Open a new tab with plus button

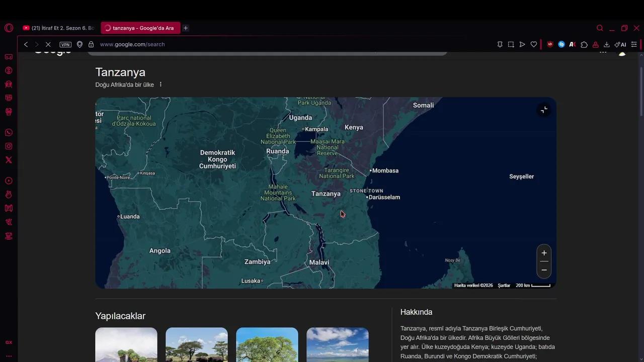click(x=186, y=28)
